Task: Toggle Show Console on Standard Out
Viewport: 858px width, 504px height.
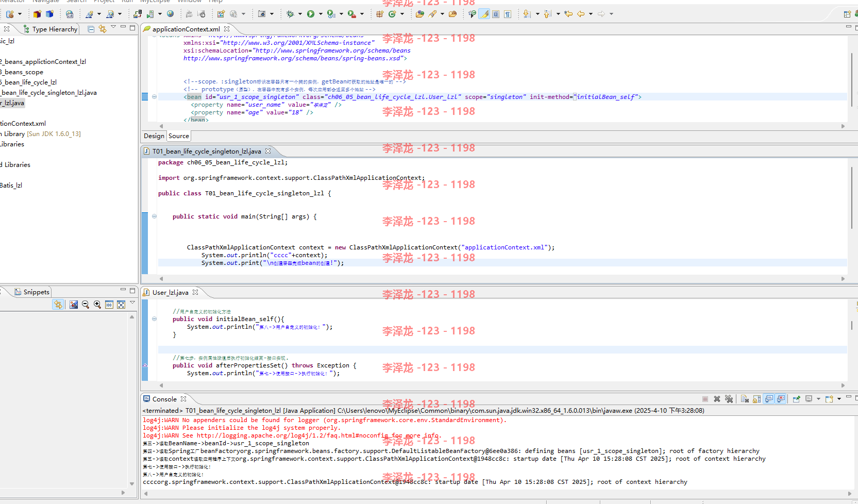Action: (x=769, y=399)
